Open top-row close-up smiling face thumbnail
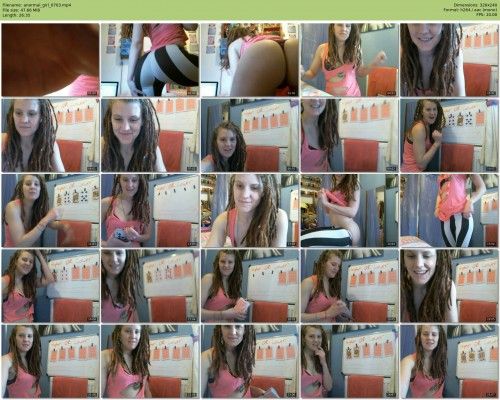Image resolution: width=500 pixels, height=400 pixels. [x=449, y=60]
